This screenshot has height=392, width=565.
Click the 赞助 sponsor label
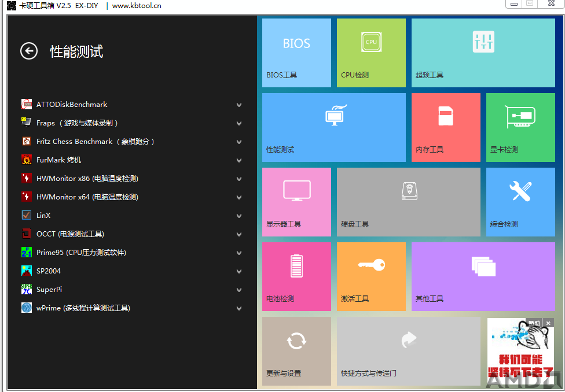[x=534, y=323]
